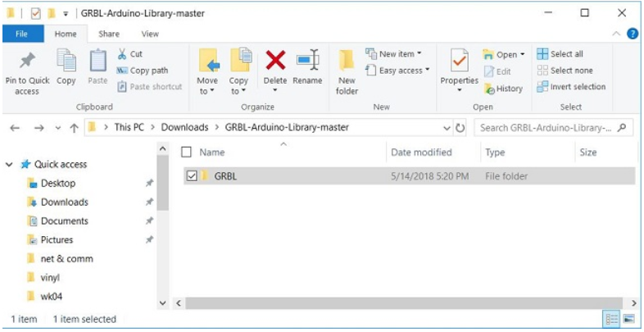Open the net & comm folder
This screenshot has height=332, width=644.
click(66, 259)
